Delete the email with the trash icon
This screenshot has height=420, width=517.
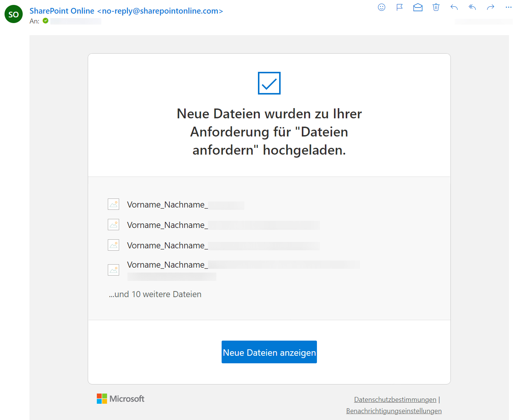436,7
